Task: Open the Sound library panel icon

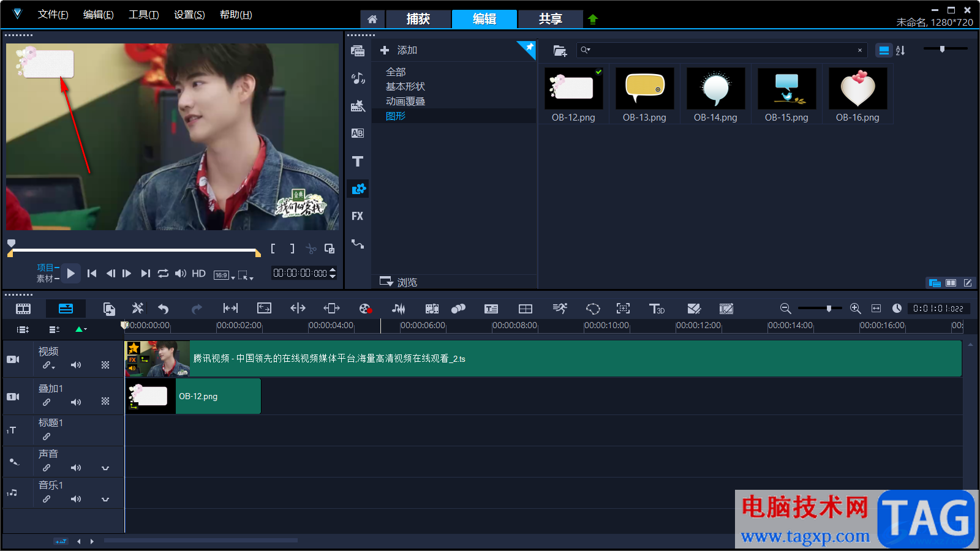Action: pos(358,78)
